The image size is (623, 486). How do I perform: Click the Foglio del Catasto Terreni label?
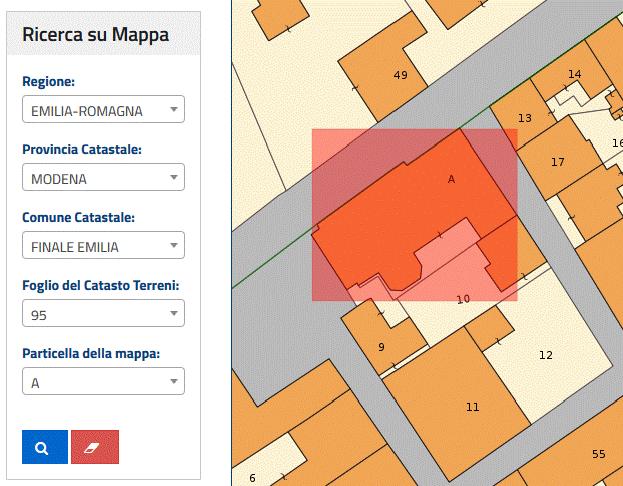[x=101, y=285]
